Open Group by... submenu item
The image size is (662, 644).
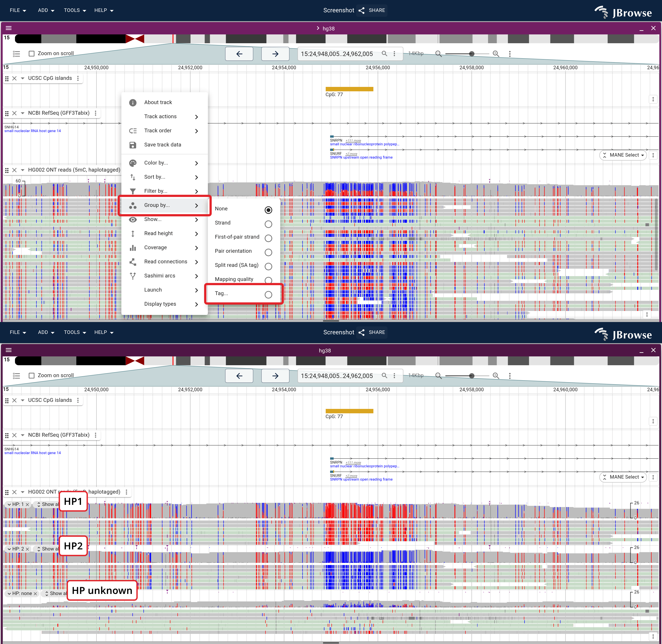(x=164, y=205)
